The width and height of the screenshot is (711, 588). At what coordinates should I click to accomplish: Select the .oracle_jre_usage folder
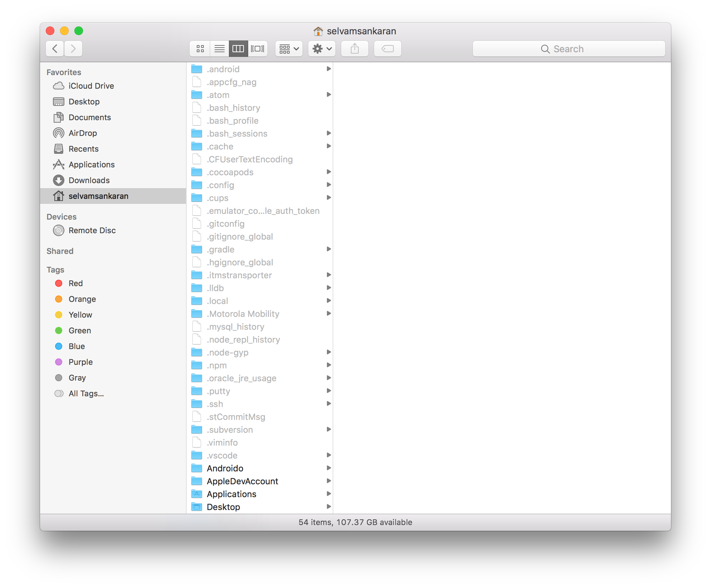pyautogui.click(x=260, y=378)
